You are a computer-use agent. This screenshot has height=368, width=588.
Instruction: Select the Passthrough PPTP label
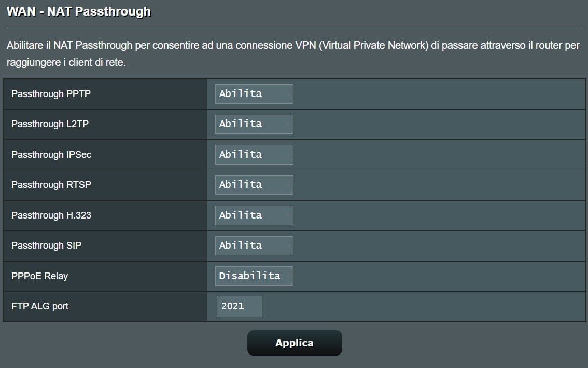[x=51, y=94]
